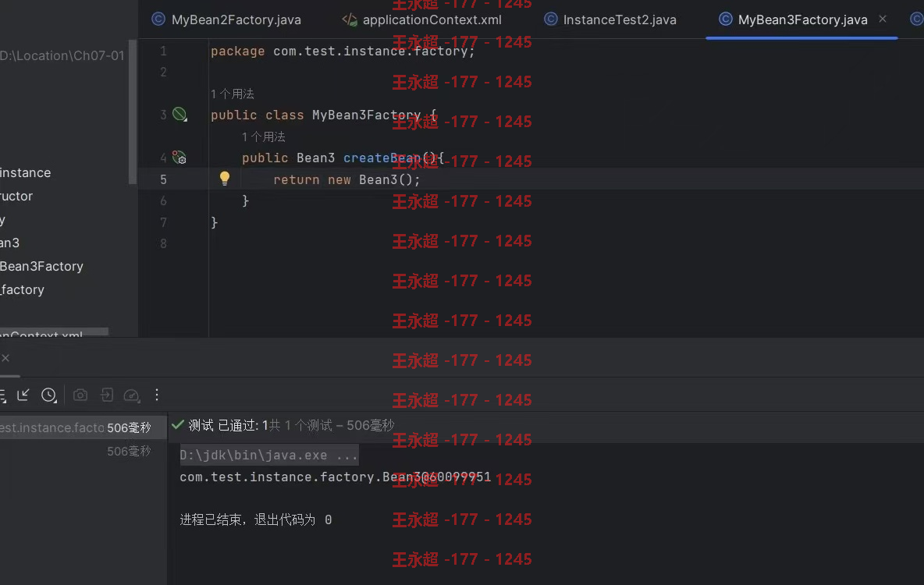Click the '1 个用法' usages hint above class
The height and width of the screenshot is (585, 924).
click(233, 94)
